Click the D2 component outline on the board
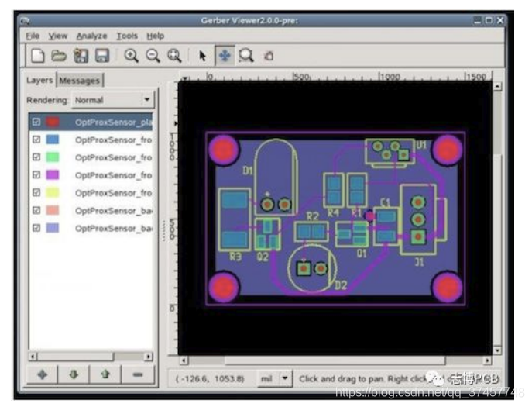The height and width of the screenshot is (407, 532). 312,267
